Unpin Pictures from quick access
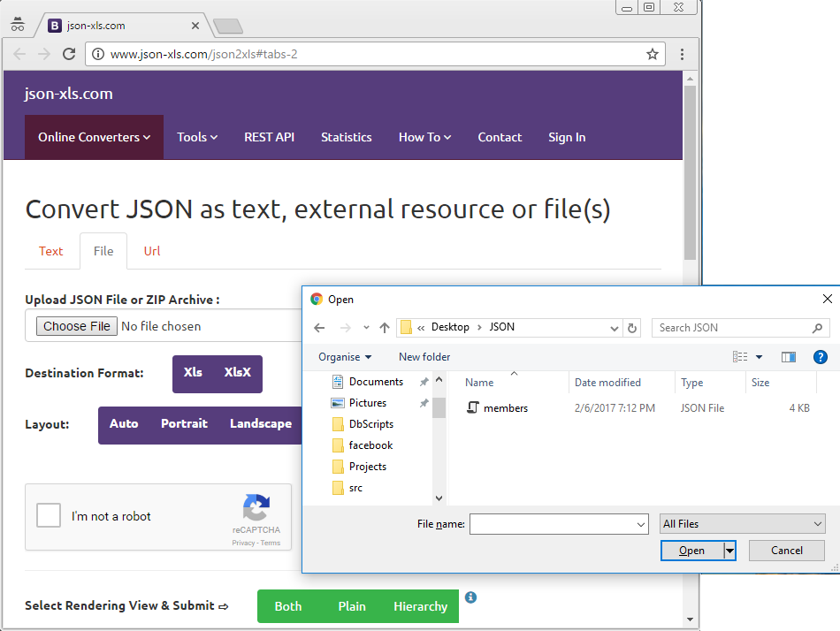Image resolution: width=840 pixels, height=631 pixels. (x=424, y=403)
